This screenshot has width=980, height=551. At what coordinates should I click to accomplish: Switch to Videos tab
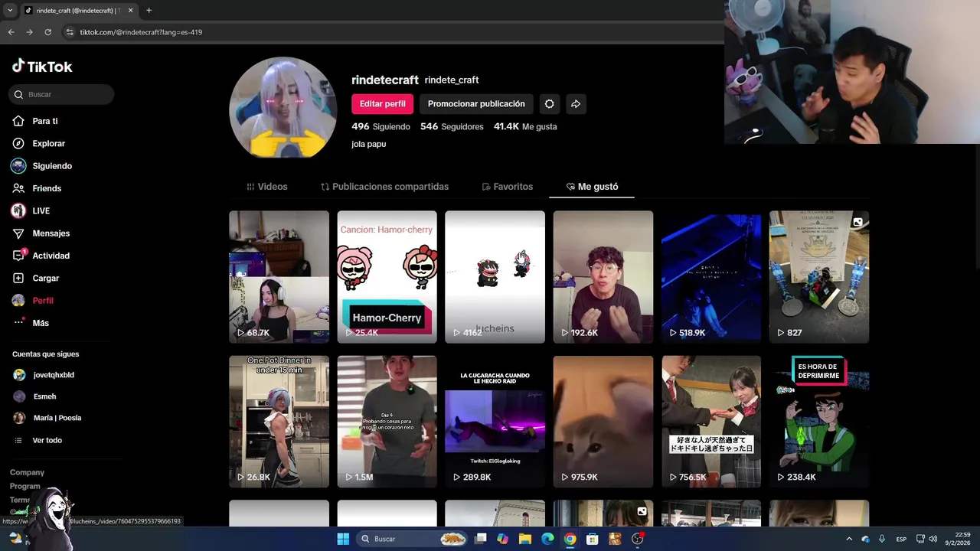(266, 187)
